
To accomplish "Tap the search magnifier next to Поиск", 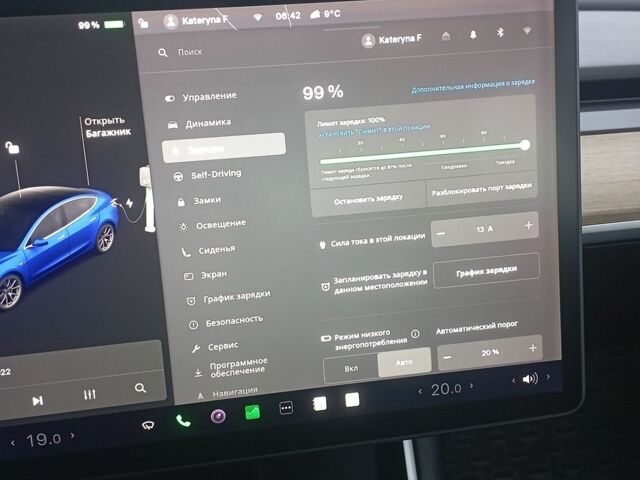I will (x=163, y=53).
